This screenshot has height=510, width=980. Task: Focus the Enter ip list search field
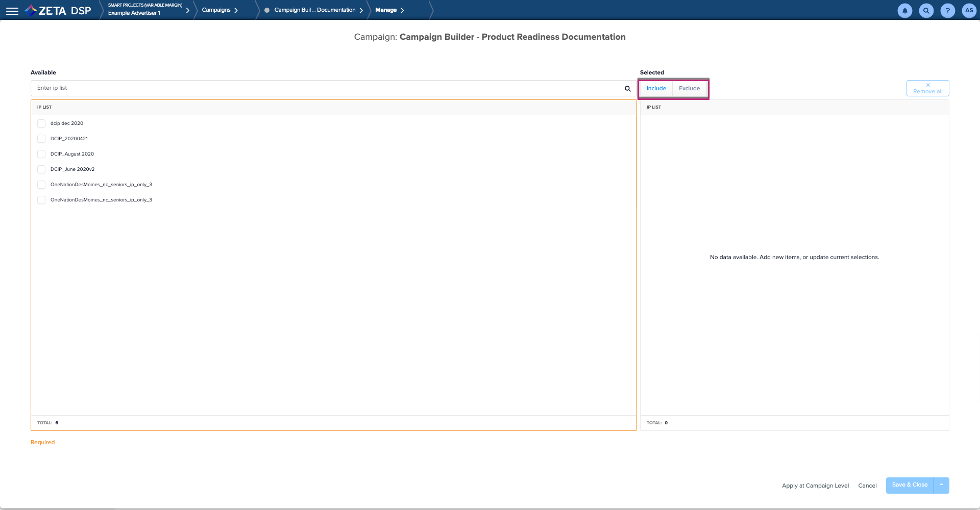pyautogui.click(x=327, y=88)
